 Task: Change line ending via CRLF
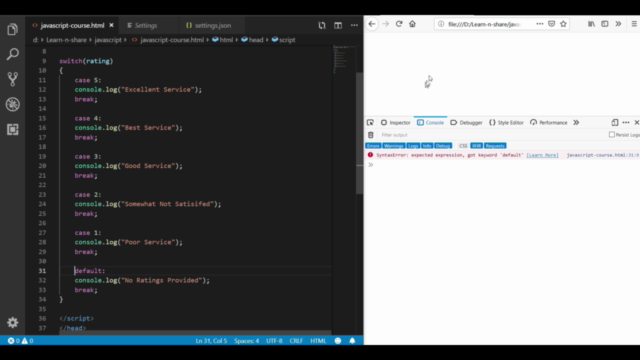pyautogui.click(x=296, y=340)
